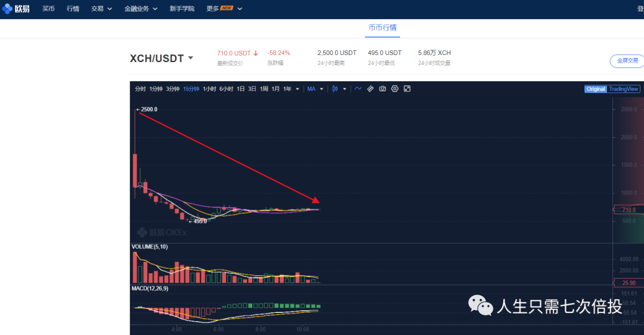Click the -58.24% change value
Screen dimensions: 644x335
278,53
